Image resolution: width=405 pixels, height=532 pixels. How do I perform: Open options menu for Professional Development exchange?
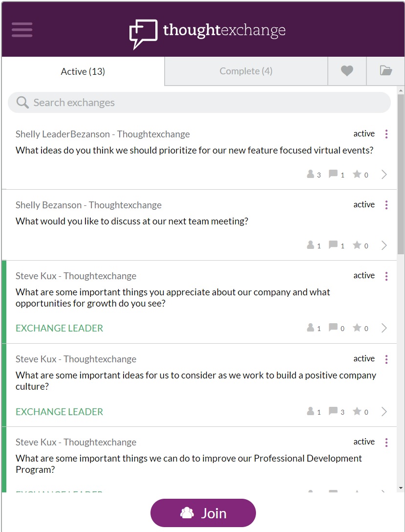click(x=386, y=443)
